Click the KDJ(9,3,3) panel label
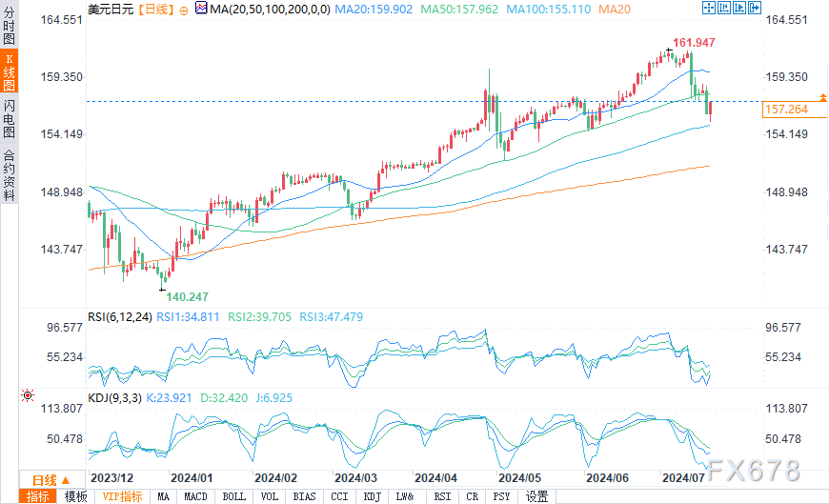 pyautogui.click(x=114, y=398)
